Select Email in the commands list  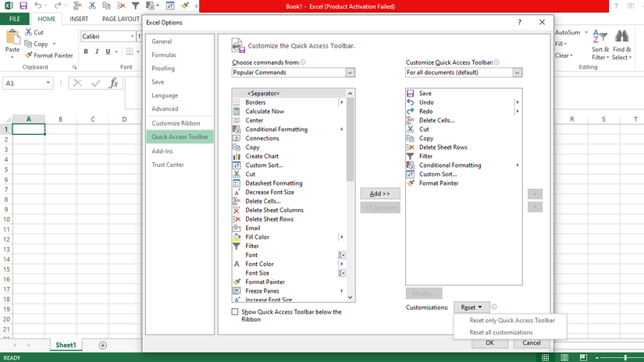(x=289, y=228)
